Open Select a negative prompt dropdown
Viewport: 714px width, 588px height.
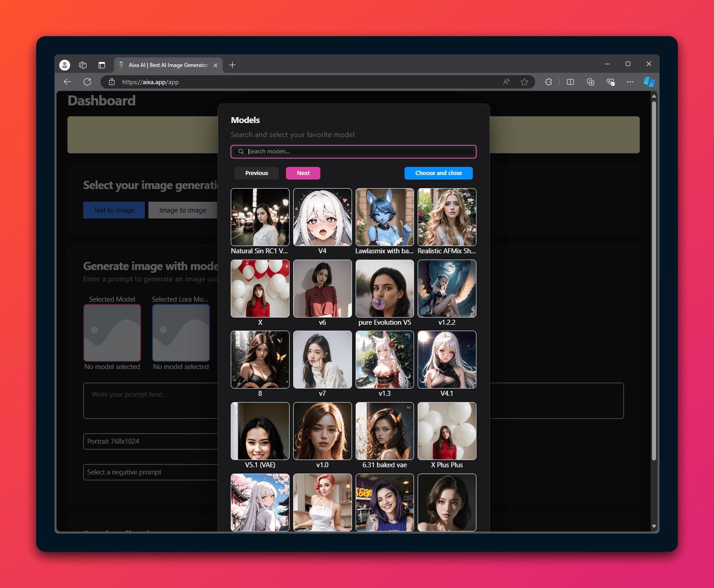tap(151, 472)
